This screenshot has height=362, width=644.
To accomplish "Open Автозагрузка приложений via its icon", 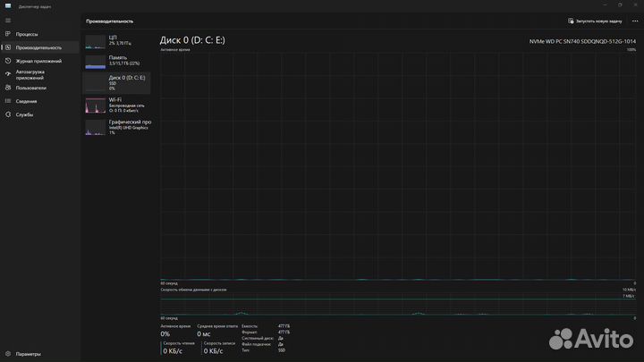I will [x=8, y=74].
